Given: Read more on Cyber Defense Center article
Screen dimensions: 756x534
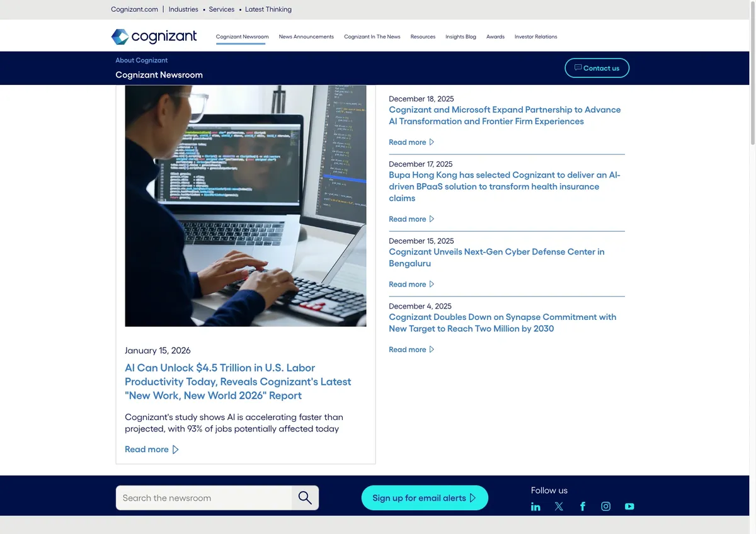Looking at the screenshot, I should [x=411, y=285].
